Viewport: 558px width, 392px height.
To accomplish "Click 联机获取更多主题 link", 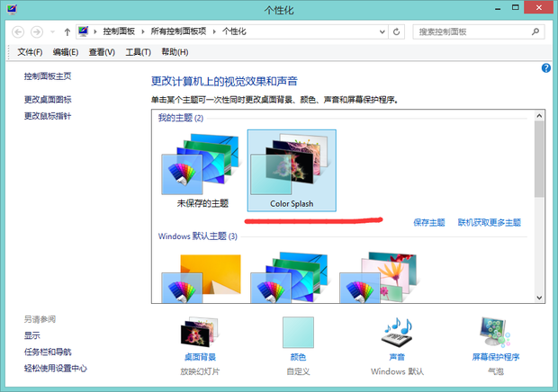I will [490, 222].
